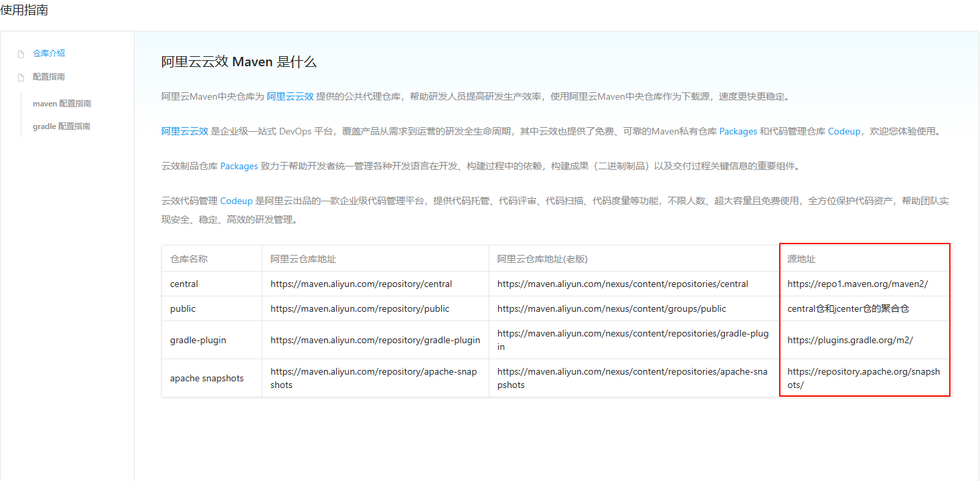Click https://repository.apache.org/snapshots/ source address
The height and width of the screenshot is (481, 980).
pyautogui.click(x=864, y=378)
